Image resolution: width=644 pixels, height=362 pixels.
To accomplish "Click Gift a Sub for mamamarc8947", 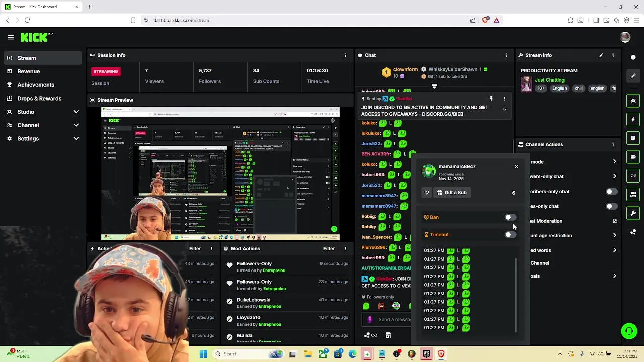I will point(452,192).
